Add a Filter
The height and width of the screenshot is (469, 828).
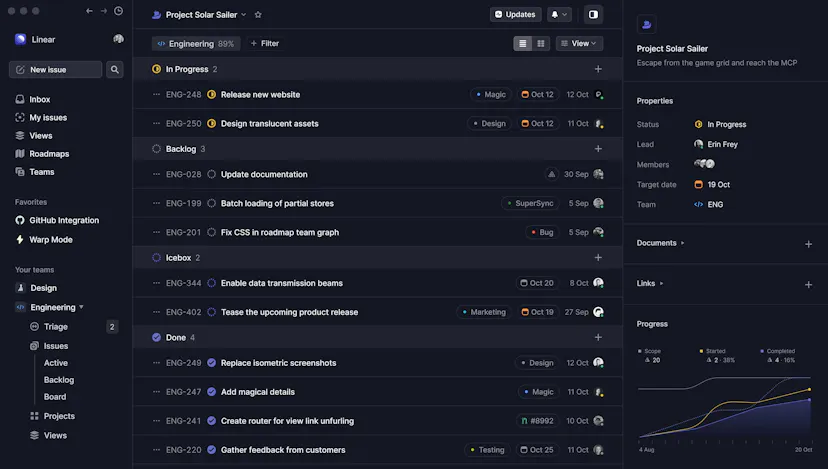(x=265, y=43)
